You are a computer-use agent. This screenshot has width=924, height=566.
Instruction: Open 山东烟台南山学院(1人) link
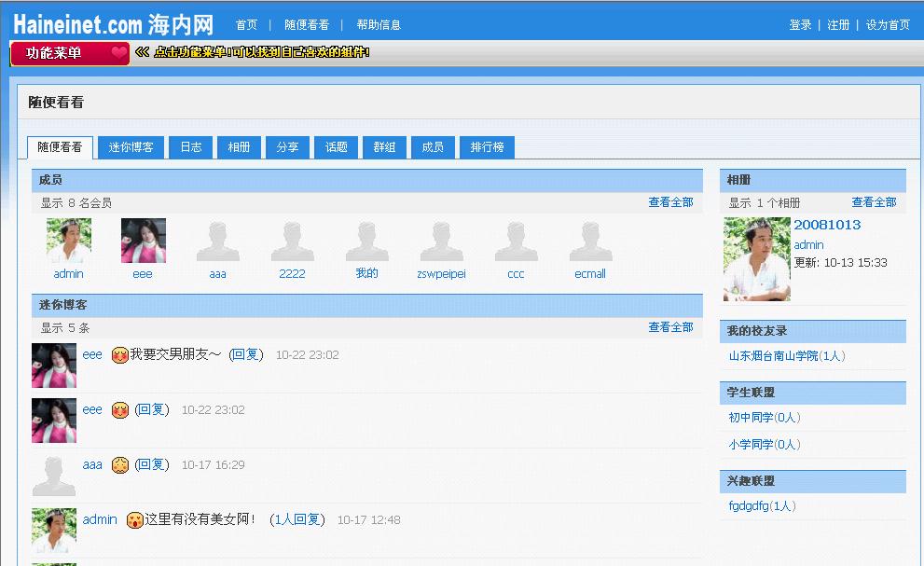pyautogui.click(x=787, y=356)
